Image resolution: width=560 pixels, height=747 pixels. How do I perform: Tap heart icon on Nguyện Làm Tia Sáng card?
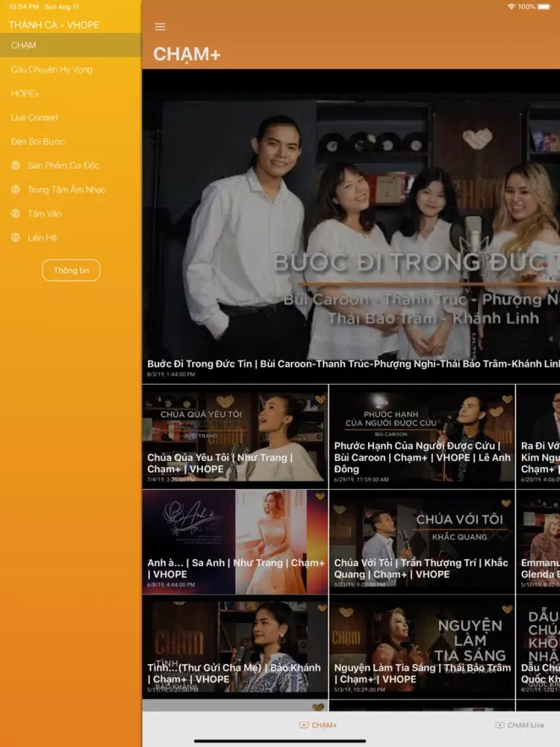click(x=508, y=608)
